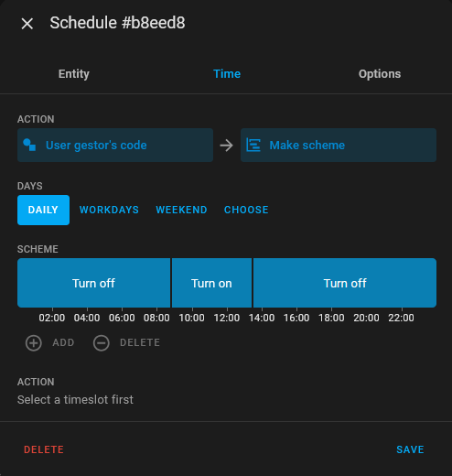Click the minus circle Delete icon
The image size is (452, 476).
click(102, 343)
